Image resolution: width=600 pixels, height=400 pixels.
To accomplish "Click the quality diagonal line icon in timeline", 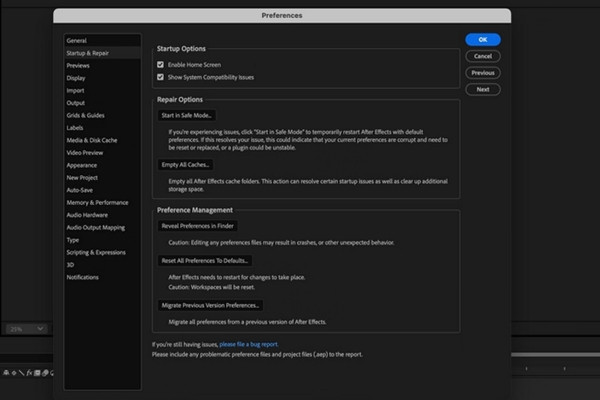I will [x=21, y=372].
